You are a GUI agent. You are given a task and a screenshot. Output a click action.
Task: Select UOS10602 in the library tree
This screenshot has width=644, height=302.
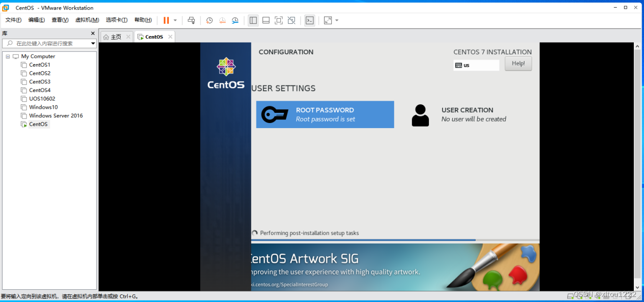click(x=42, y=99)
